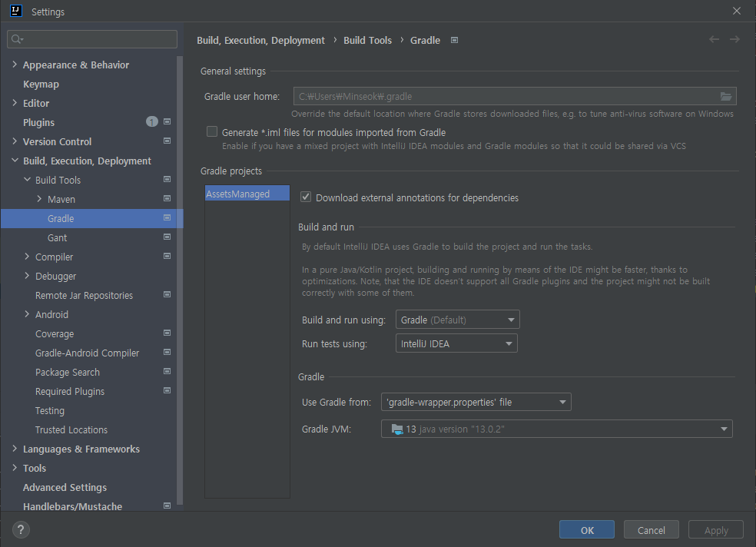756x547 pixels.
Task: Expand the Compiler node
Action: pyautogui.click(x=27, y=257)
